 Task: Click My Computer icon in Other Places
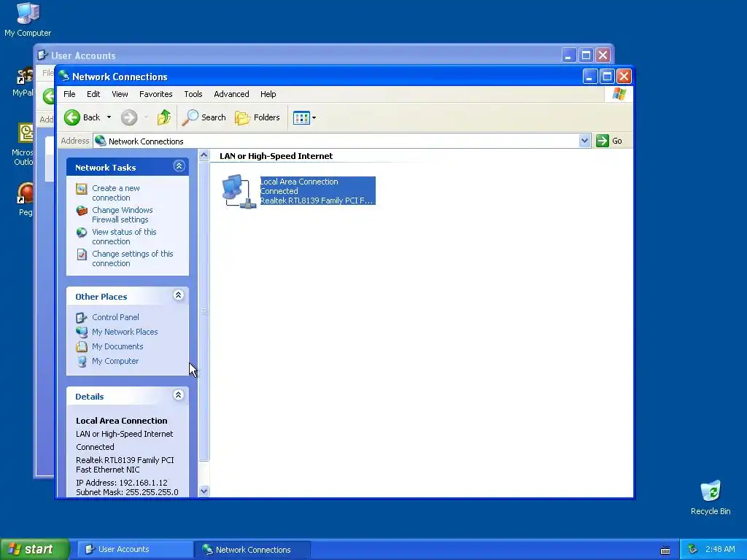(x=82, y=362)
